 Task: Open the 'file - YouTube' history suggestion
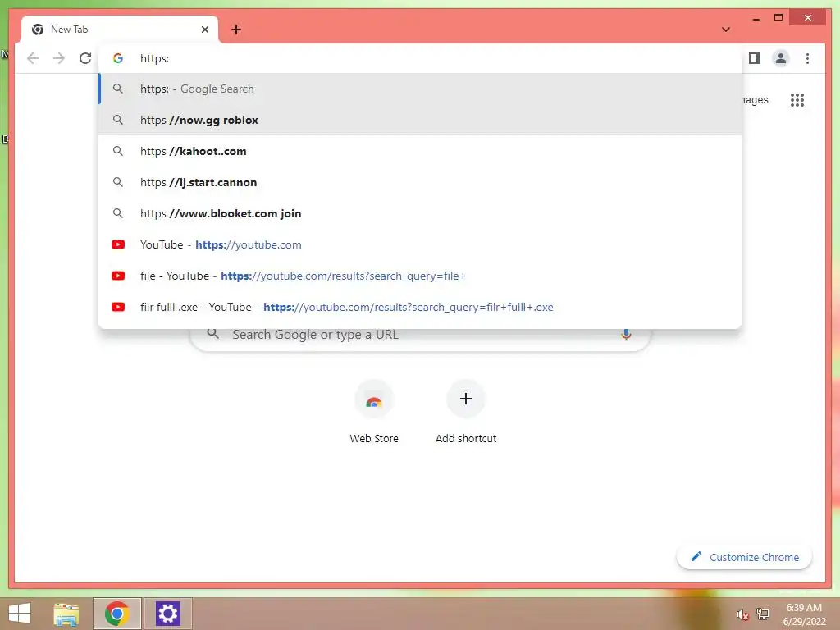(x=420, y=276)
